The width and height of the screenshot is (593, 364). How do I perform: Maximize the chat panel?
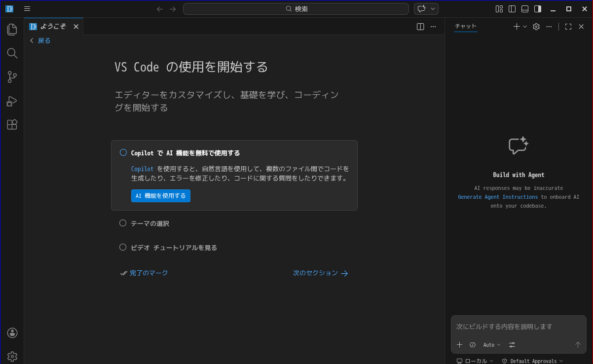tap(568, 27)
